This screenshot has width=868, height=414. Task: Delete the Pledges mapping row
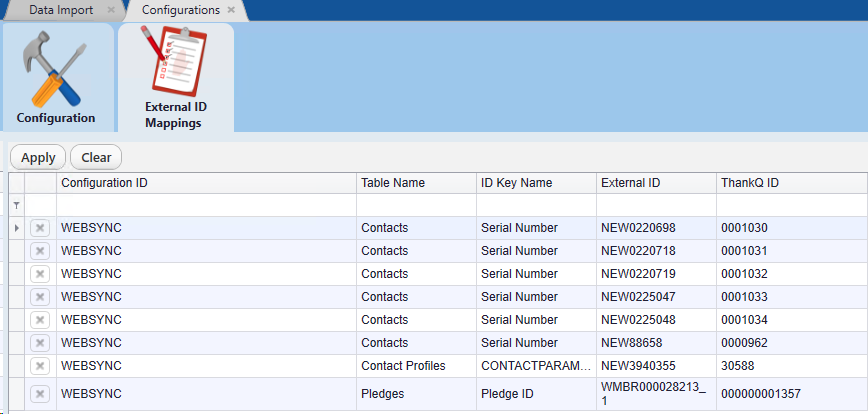[40, 394]
